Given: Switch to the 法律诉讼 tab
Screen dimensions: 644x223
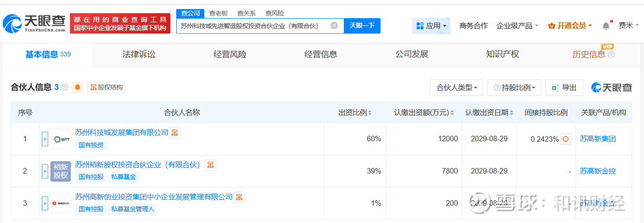Looking at the screenshot, I should click(139, 55).
